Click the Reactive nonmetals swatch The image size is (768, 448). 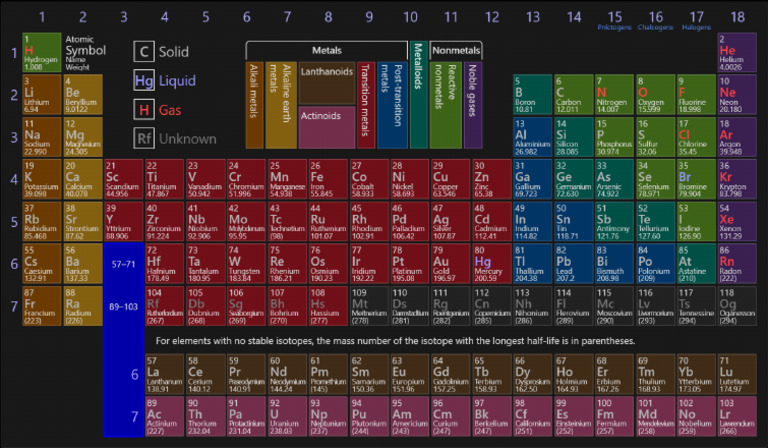pyautogui.click(x=445, y=105)
